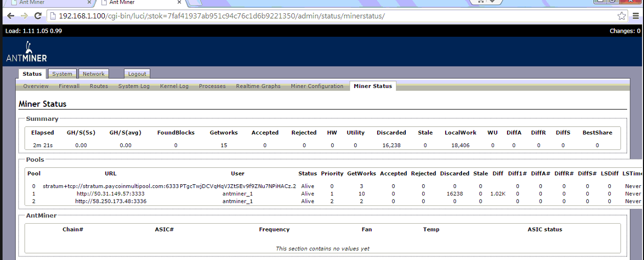
Task: Click the 'GH/S(5s)' column header
Action: tap(81, 133)
